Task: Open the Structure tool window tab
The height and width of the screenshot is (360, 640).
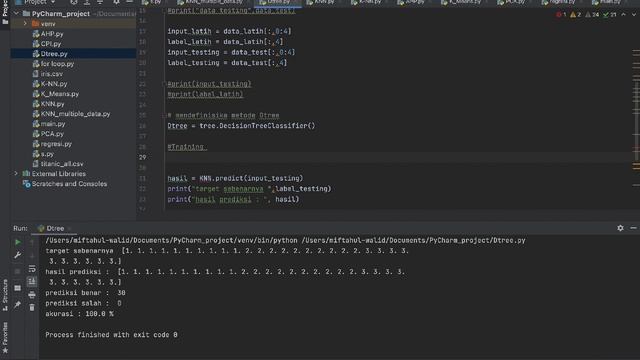Action: 5,295
